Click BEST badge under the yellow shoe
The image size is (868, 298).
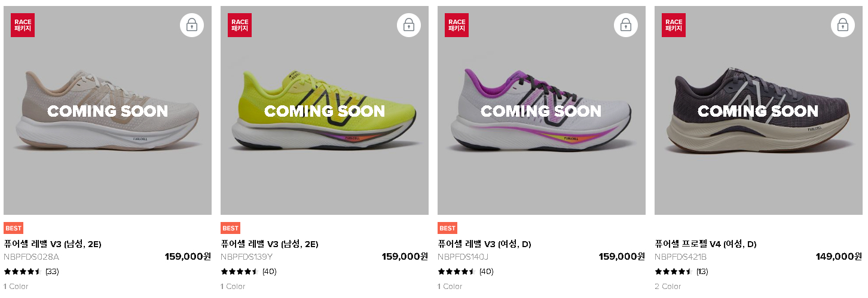tap(230, 228)
